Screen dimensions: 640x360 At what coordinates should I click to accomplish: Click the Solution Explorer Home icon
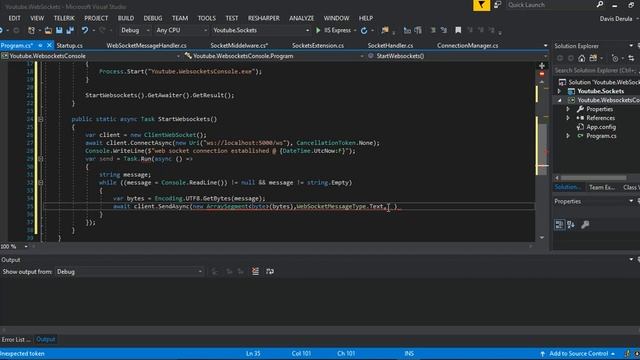tap(581, 58)
